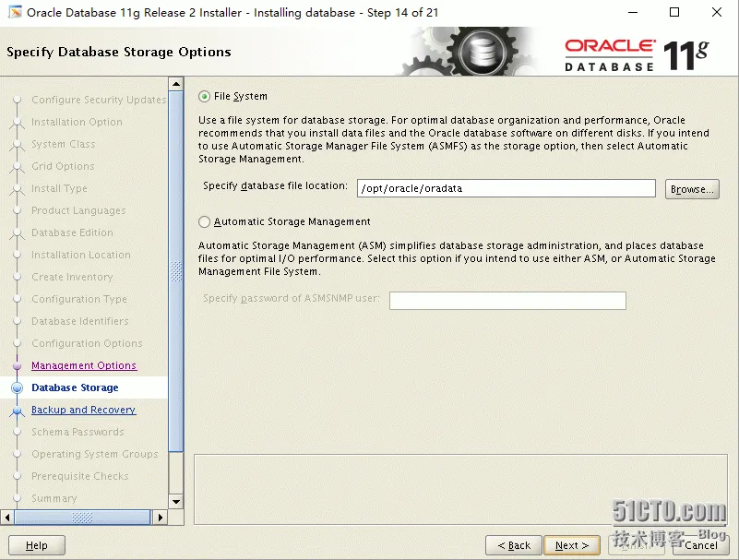
Task: Cancel the Oracle installation
Action: (x=701, y=545)
